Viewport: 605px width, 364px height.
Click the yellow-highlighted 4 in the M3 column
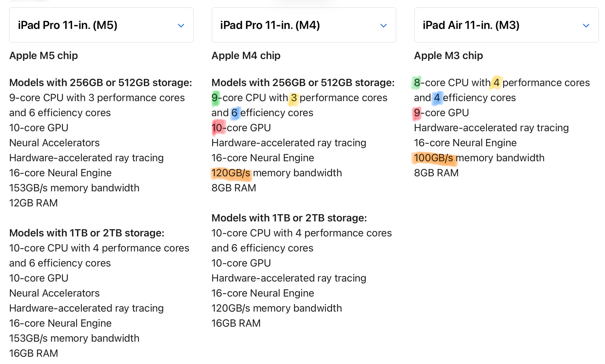pos(496,83)
